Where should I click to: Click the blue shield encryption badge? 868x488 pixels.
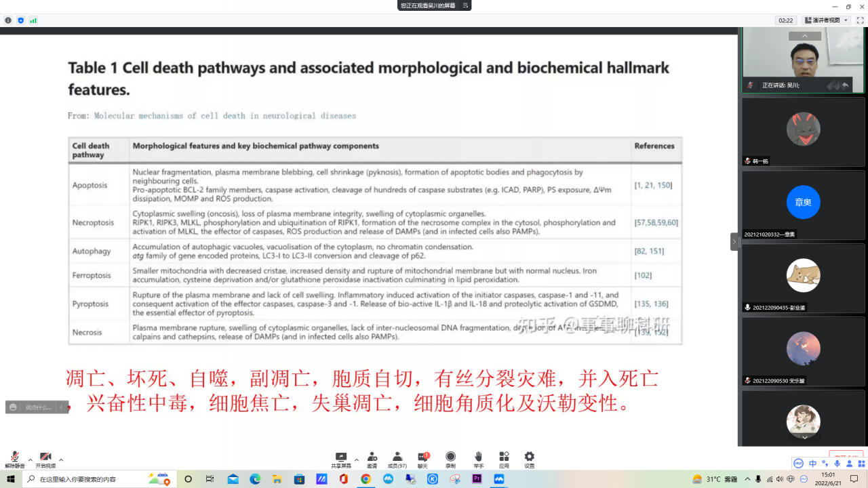(20, 20)
